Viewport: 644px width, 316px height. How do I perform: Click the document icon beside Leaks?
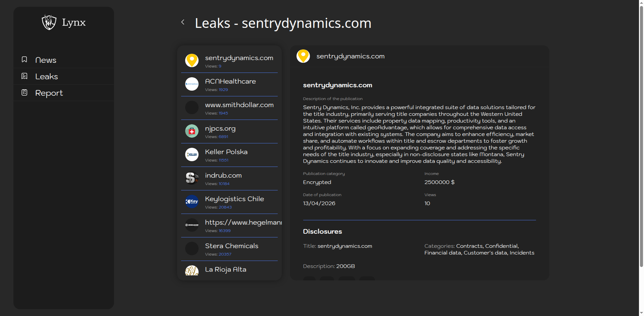[24, 76]
